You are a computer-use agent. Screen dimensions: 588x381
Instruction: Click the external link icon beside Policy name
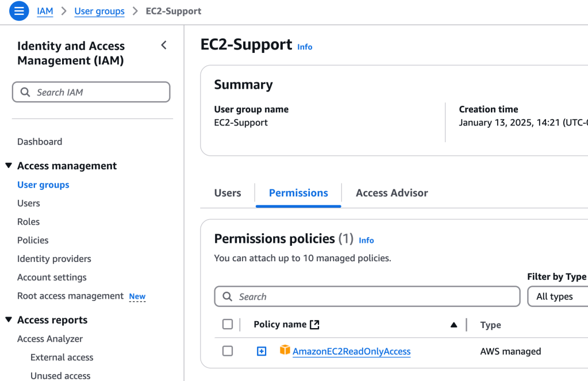(314, 325)
